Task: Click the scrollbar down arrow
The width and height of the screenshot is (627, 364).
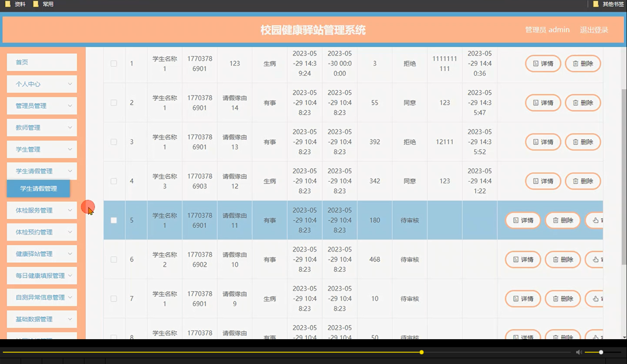Action: point(624,337)
